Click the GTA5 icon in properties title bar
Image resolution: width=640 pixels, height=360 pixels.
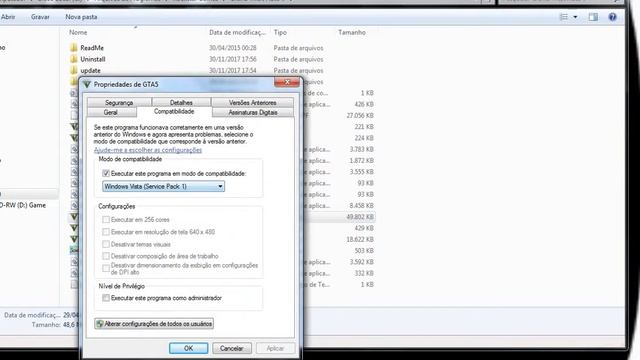[87, 84]
